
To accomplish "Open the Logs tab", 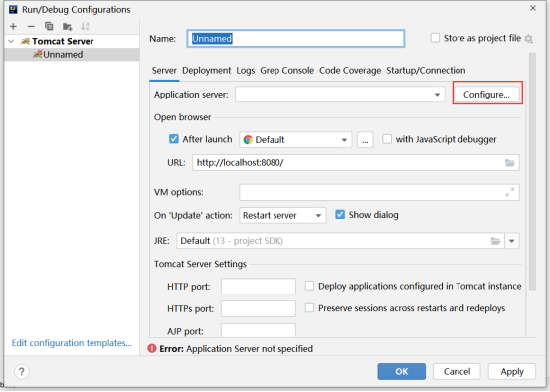I will [x=246, y=71].
